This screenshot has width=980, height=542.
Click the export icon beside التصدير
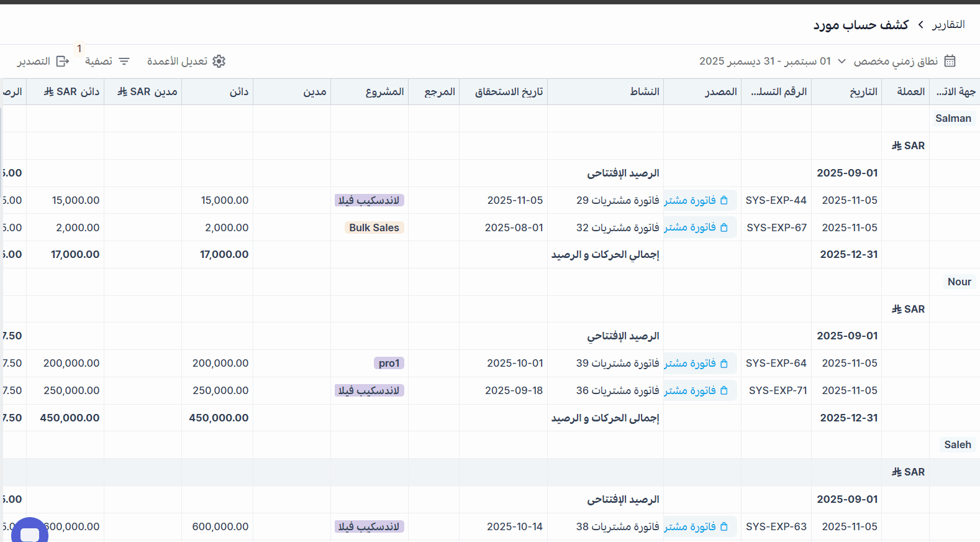point(63,61)
